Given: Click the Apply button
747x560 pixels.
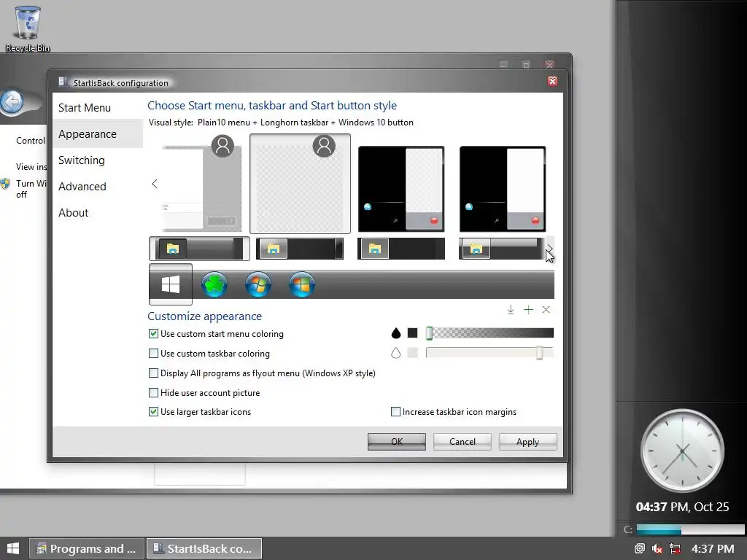Looking at the screenshot, I should coord(527,441).
